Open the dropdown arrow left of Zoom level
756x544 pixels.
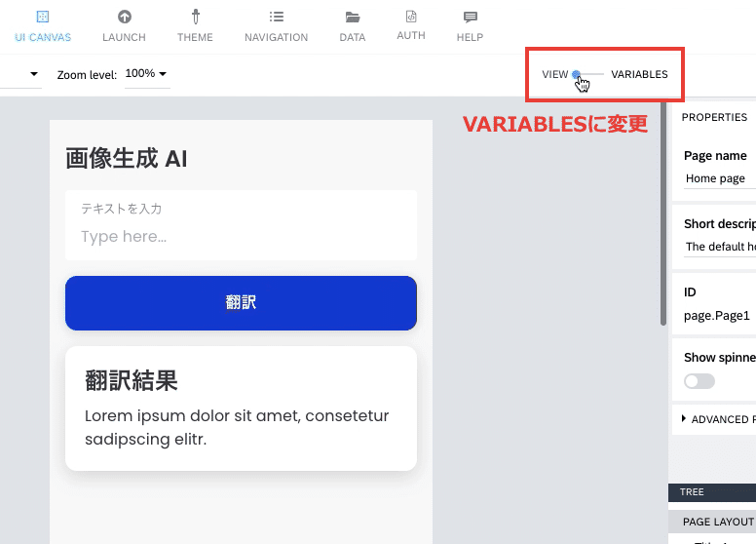34,74
